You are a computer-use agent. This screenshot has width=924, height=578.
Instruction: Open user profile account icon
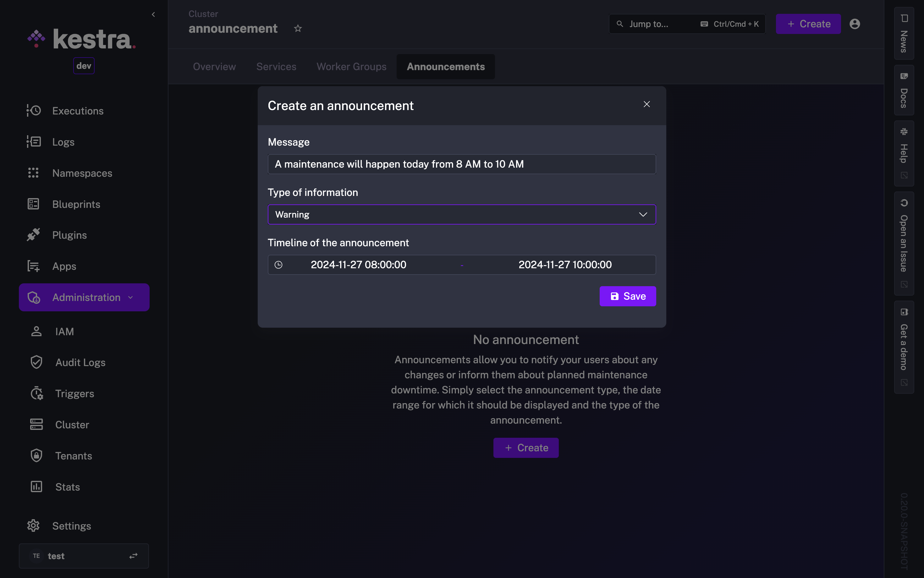[855, 24]
